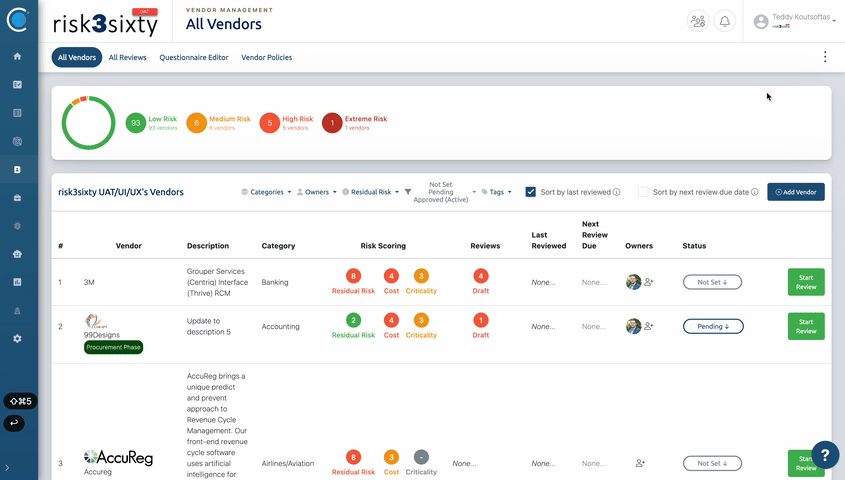Click the dark red Extreme Risk 1 circle
The image size is (845, 480).
tap(333, 123)
